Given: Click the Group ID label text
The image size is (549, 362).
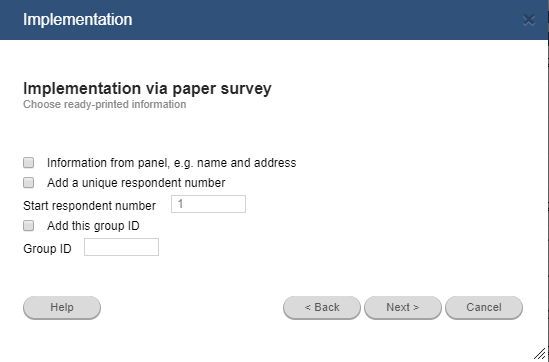Looking at the screenshot, I should pyautogui.click(x=47, y=249).
